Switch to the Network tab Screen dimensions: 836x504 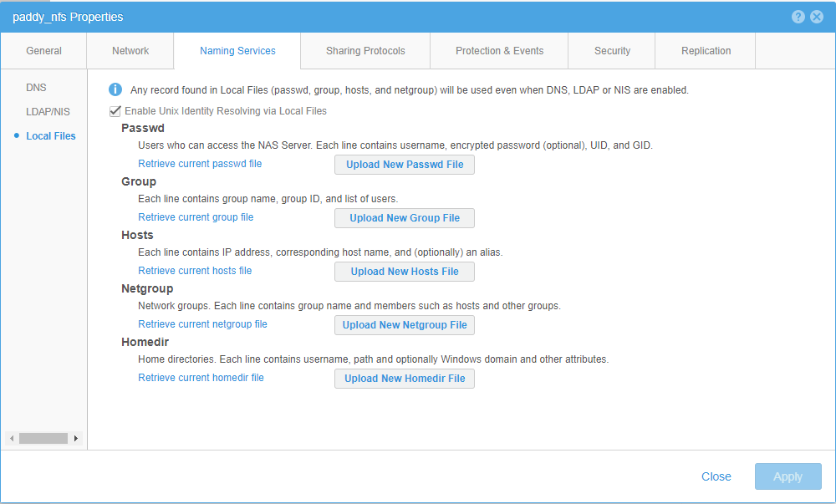[x=130, y=50]
